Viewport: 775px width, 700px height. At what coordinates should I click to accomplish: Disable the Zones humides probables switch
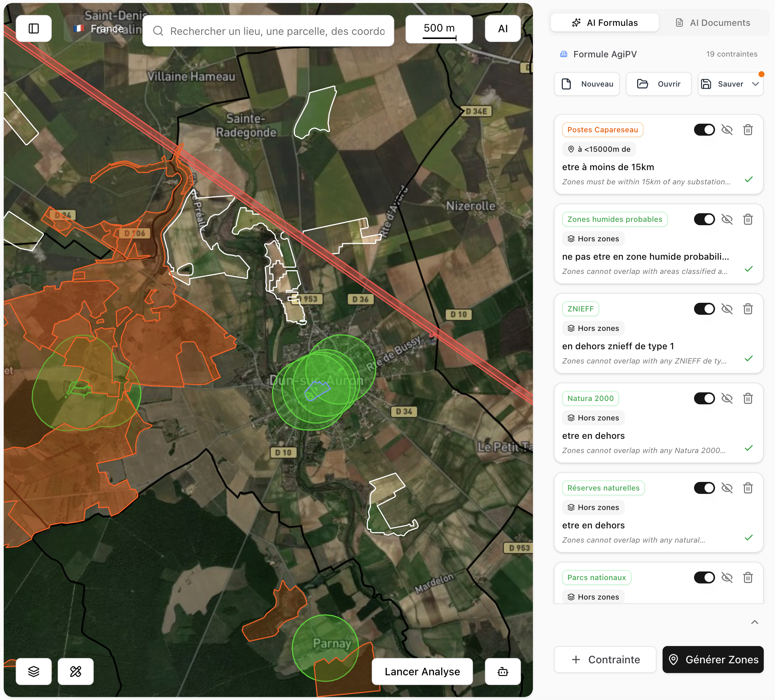pyautogui.click(x=704, y=220)
